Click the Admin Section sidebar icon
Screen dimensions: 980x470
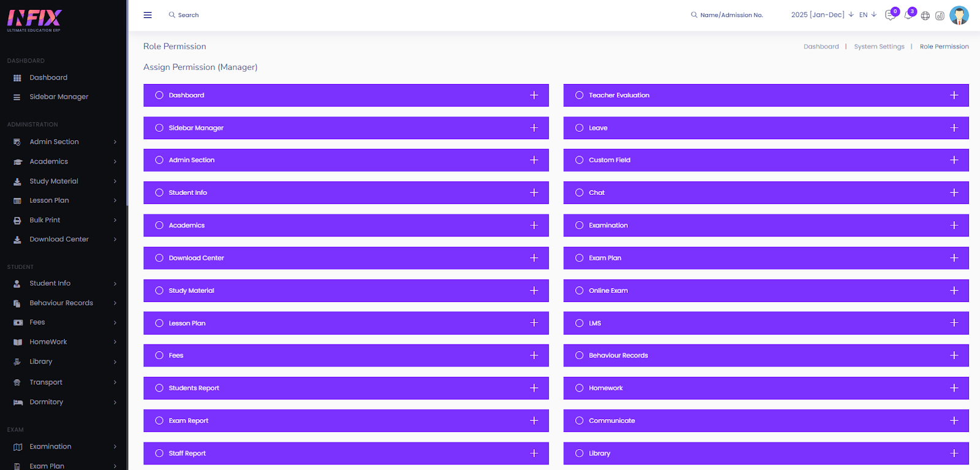(x=17, y=142)
